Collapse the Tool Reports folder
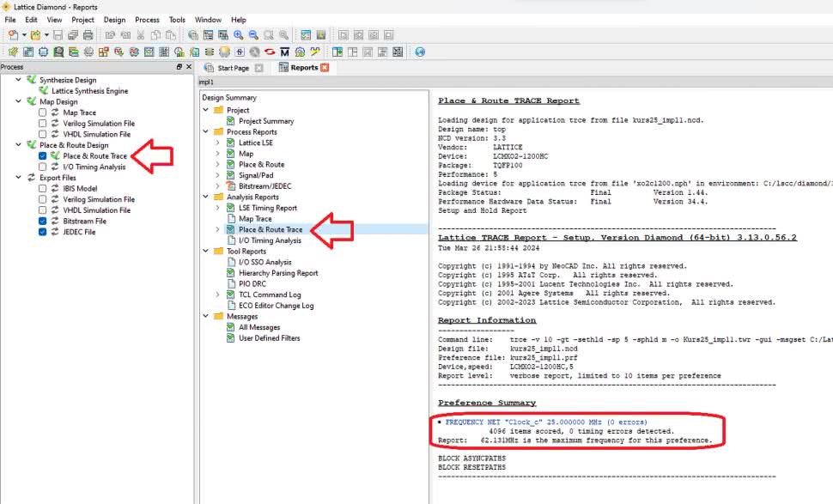 tap(206, 252)
